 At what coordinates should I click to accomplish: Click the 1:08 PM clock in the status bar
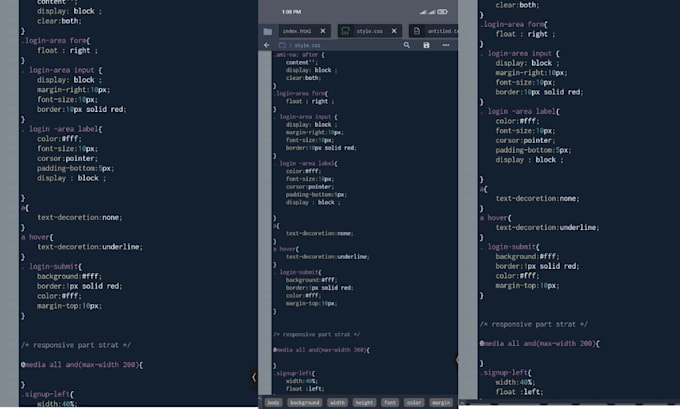click(x=291, y=12)
